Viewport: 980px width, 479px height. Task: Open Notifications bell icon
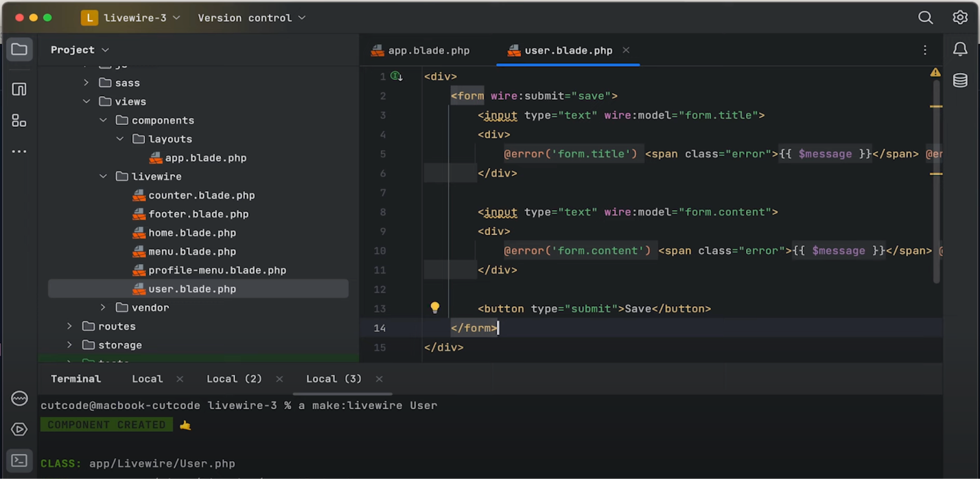960,50
